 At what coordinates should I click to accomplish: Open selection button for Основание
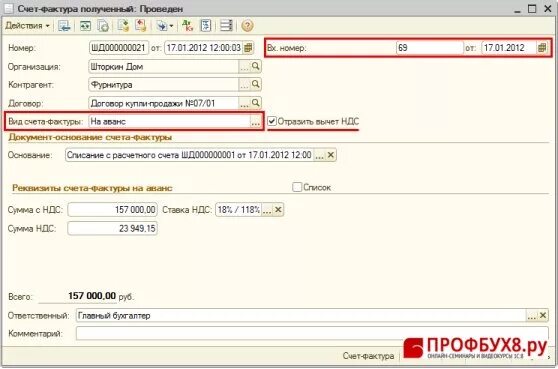point(319,155)
